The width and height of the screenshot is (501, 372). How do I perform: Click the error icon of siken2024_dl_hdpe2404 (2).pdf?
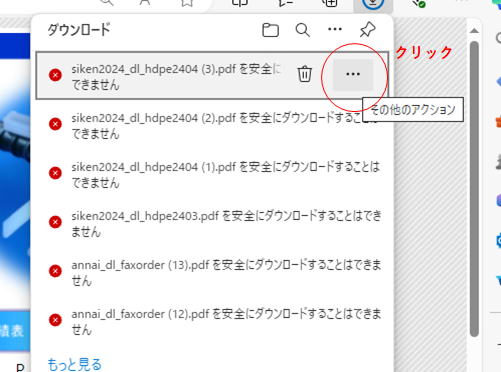[55, 124]
